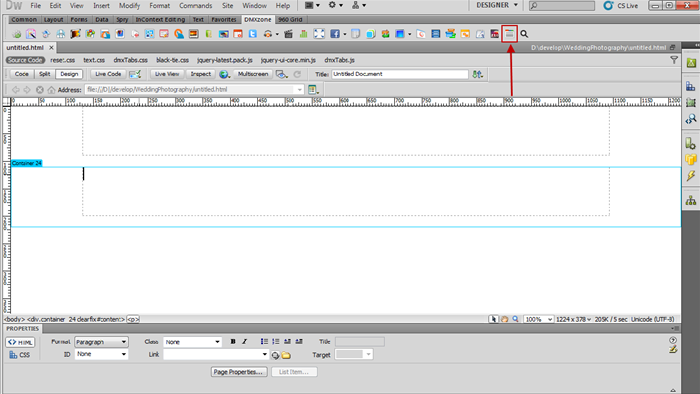Toggle Live View mode

coord(167,74)
